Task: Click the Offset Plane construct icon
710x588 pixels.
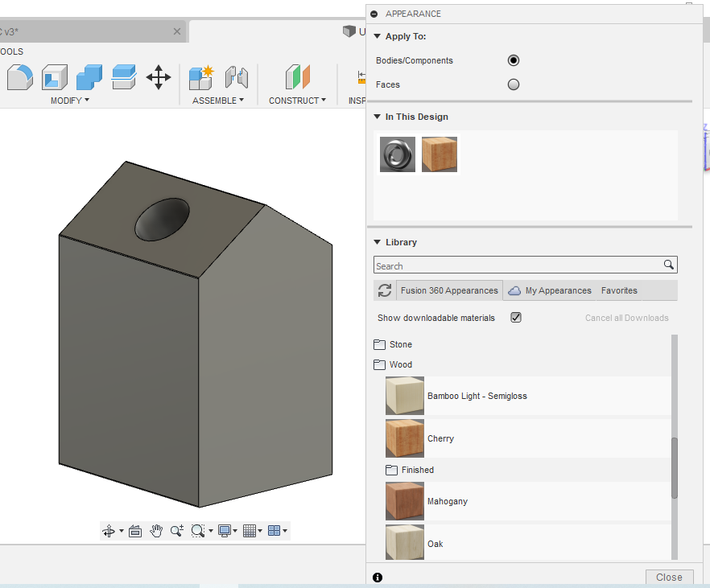Action: click(x=297, y=78)
